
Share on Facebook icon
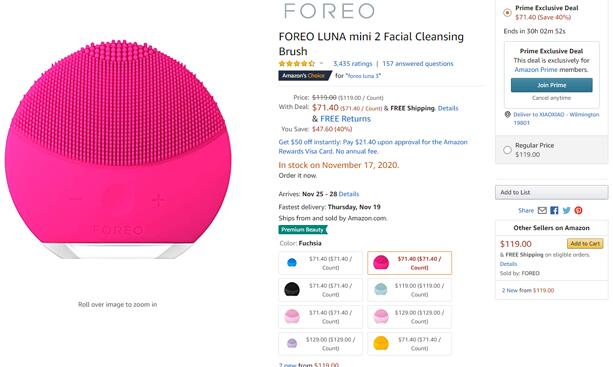tap(554, 211)
